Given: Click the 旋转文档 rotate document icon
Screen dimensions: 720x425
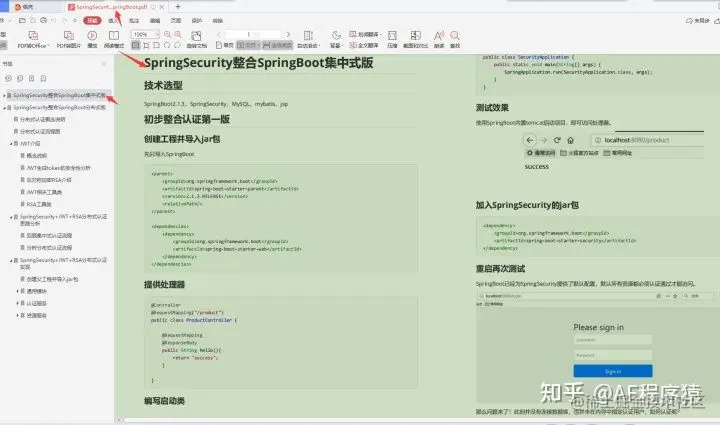Looking at the screenshot, I should click(197, 36).
